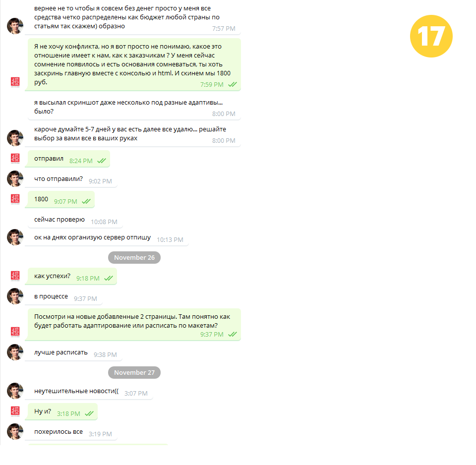Click the red logo avatar beside the 7:59 PM message
Viewport: 476px width, 465px height.
[x=15, y=82]
